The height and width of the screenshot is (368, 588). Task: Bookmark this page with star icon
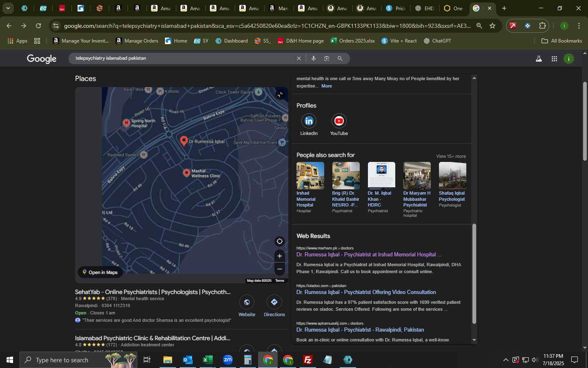coord(492,26)
